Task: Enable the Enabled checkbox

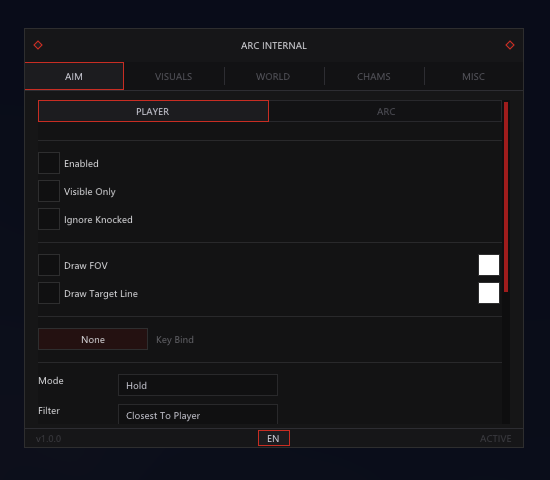Action: pos(49,163)
